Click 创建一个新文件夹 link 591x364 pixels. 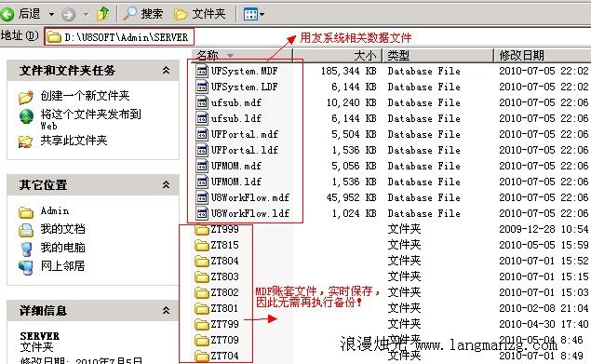coord(86,96)
